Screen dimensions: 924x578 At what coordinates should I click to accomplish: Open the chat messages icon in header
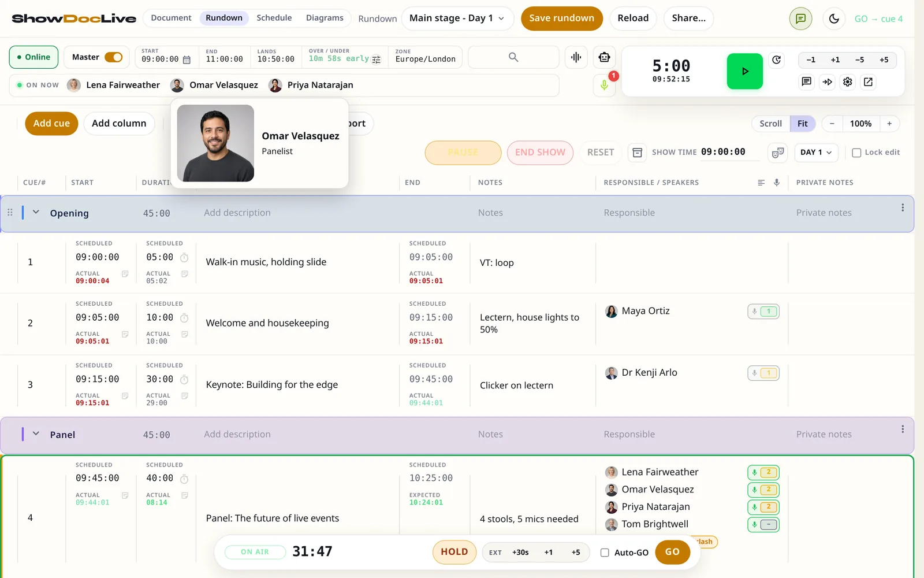[800, 18]
